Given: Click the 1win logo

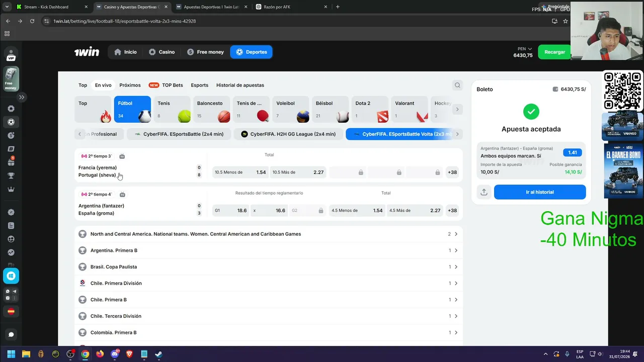Looking at the screenshot, I should pyautogui.click(x=87, y=52).
